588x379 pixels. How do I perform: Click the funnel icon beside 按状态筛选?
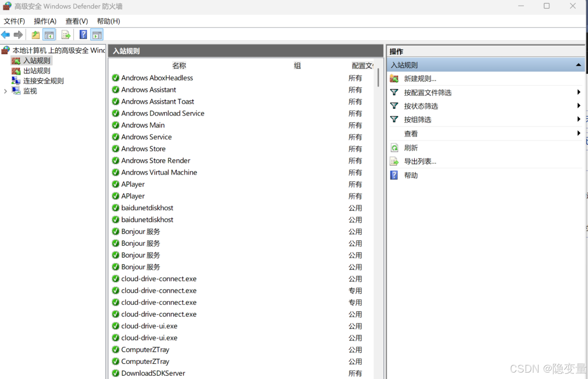click(394, 106)
